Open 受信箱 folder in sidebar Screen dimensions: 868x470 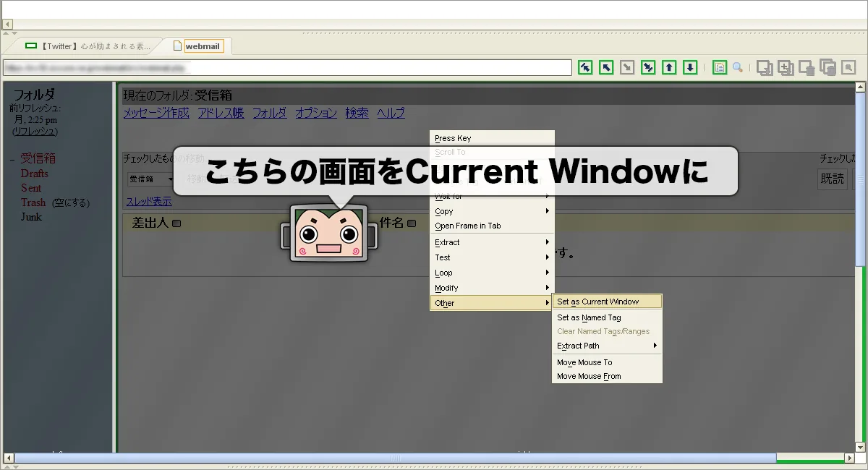(38, 158)
